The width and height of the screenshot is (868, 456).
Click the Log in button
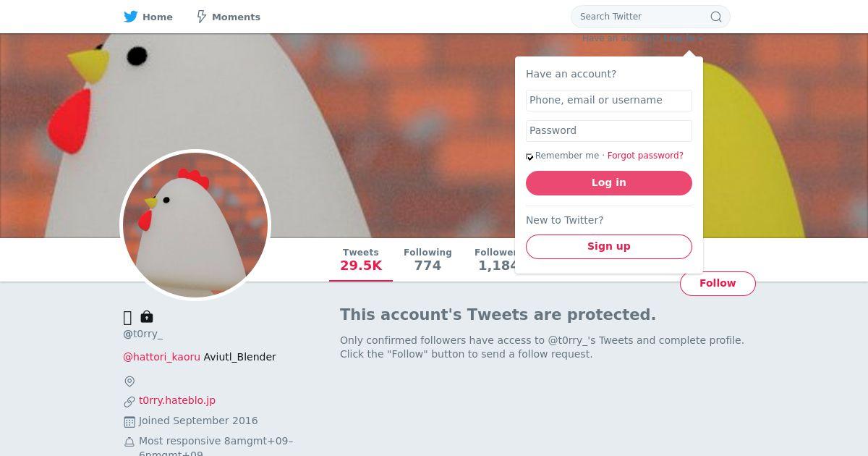coord(609,183)
